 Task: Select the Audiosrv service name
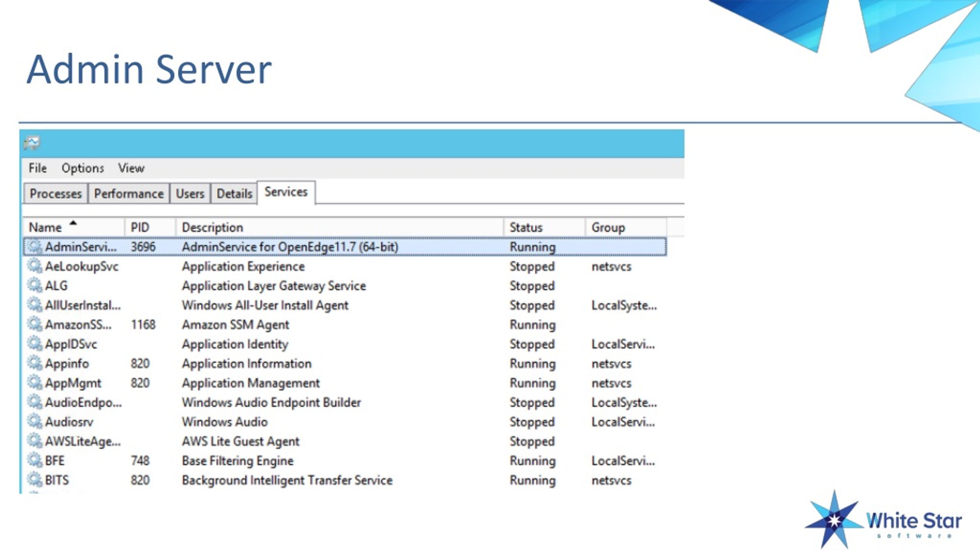tap(69, 422)
